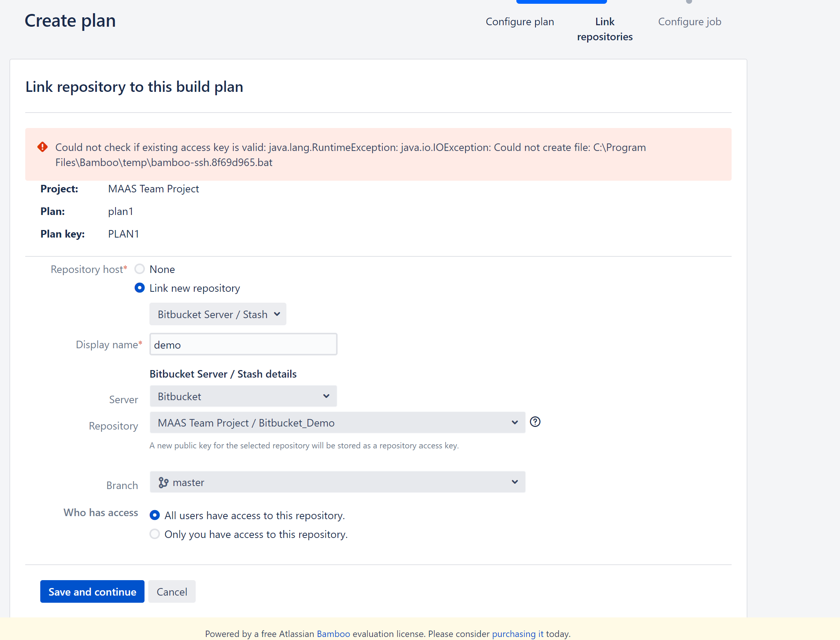
Task: Open the Bitbucket Server / Stash type dropdown
Action: click(x=218, y=314)
